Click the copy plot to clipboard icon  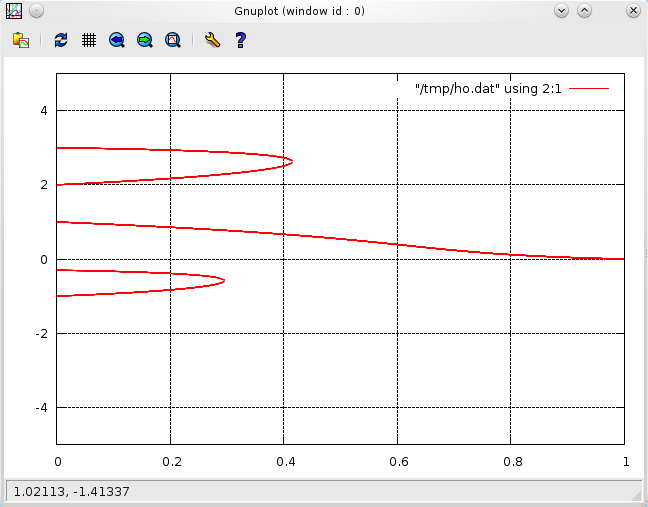[x=20, y=40]
